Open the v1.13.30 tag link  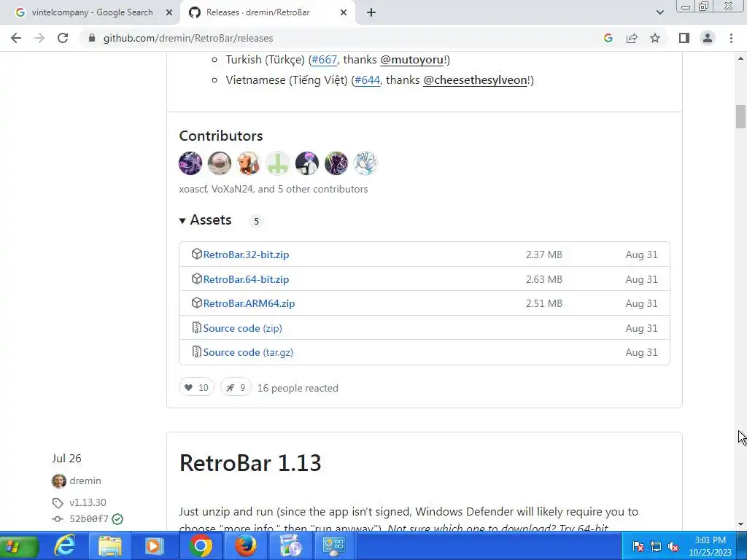[88, 503]
